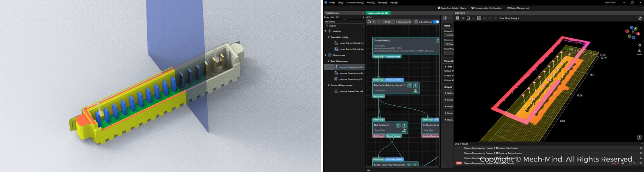Screen dimensions: 644x172
Task: Click third Data Viewer toolbar icon
Action: click(x=468, y=18)
